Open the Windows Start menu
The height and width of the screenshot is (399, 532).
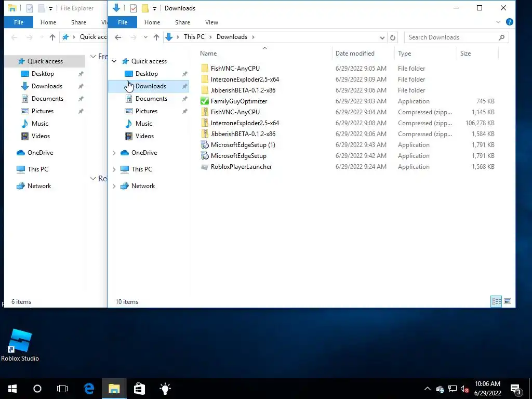pyautogui.click(x=12, y=389)
